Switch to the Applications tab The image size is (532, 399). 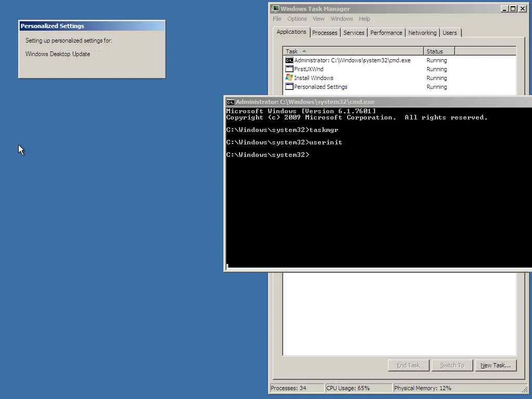click(291, 32)
